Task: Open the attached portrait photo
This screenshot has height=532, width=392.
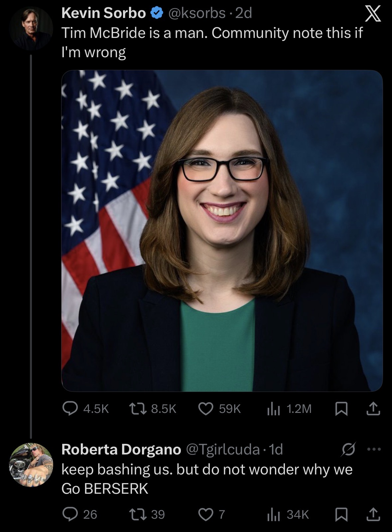Action: (x=222, y=231)
